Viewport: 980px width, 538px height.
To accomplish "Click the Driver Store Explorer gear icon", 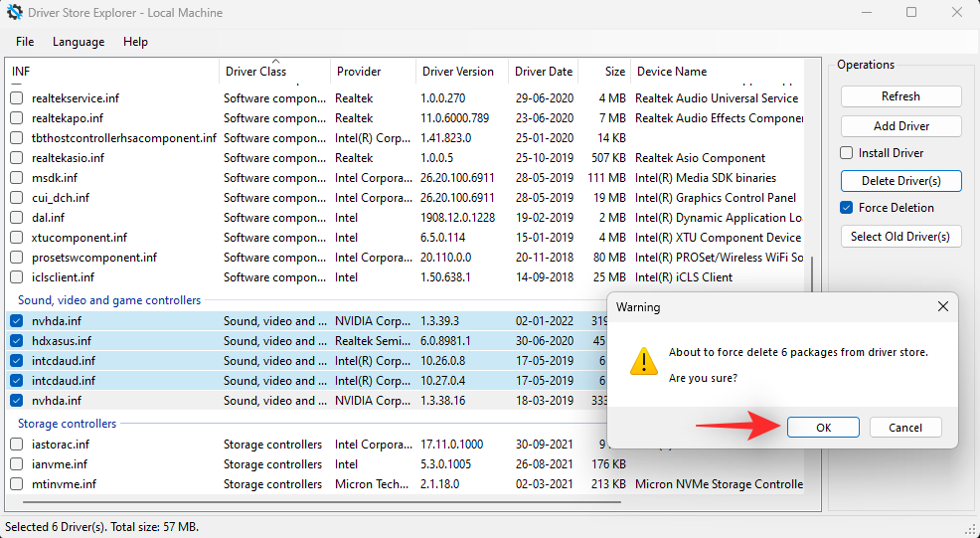I will tap(15, 13).
